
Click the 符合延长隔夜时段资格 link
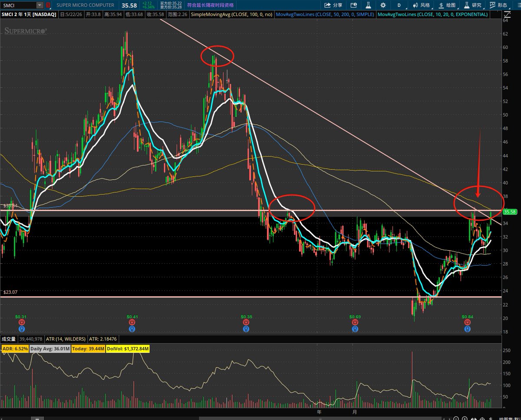[210, 5]
